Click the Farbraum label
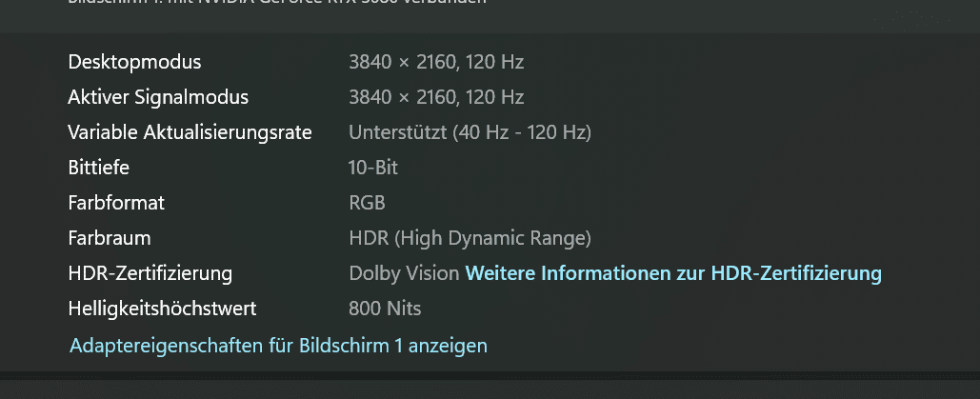 coord(110,238)
